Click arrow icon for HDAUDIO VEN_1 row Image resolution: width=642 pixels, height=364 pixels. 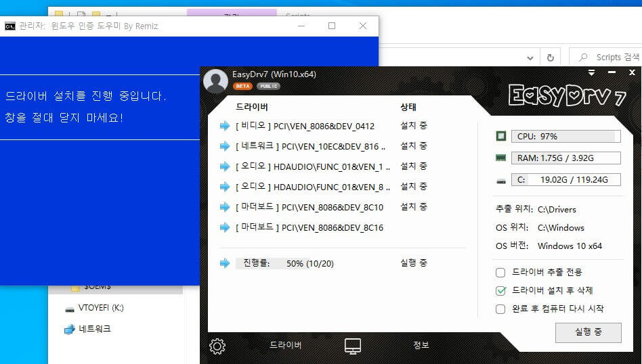[225, 166]
